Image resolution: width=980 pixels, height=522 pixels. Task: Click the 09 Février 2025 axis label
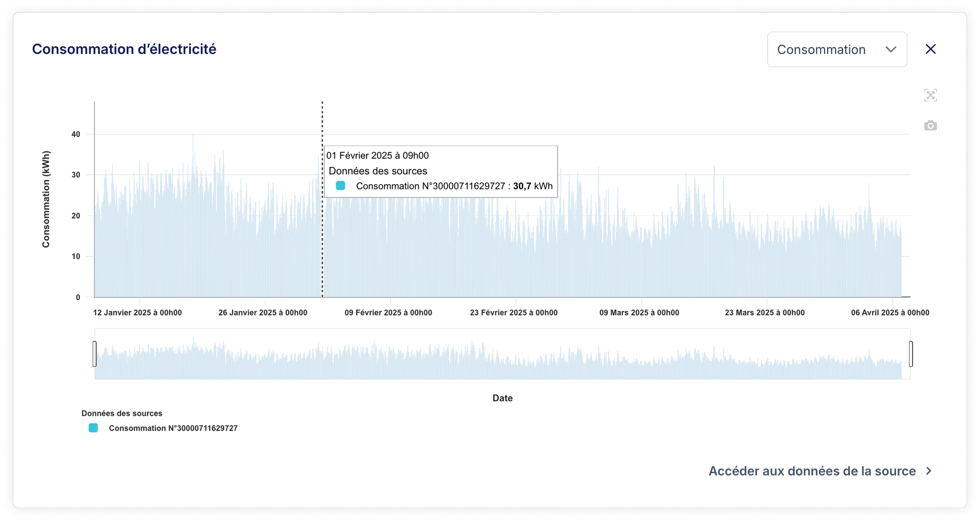[x=388, y=313]
